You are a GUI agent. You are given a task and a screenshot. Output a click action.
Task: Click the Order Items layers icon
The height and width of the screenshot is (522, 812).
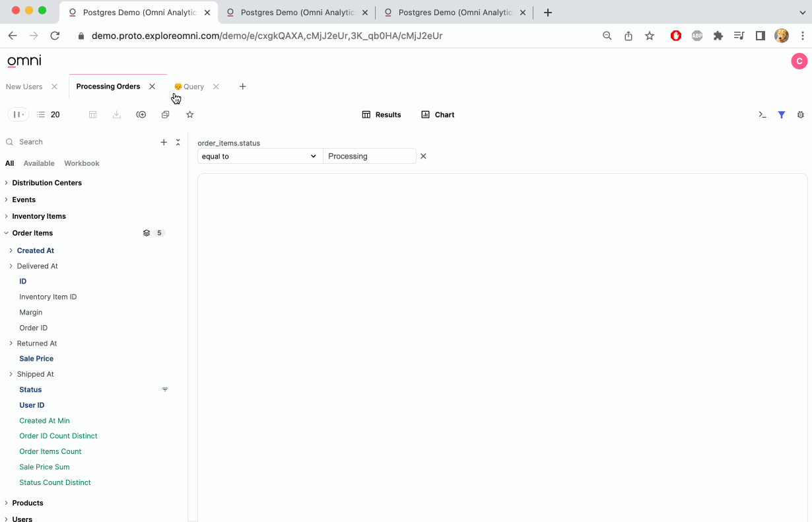click(147, 233)
